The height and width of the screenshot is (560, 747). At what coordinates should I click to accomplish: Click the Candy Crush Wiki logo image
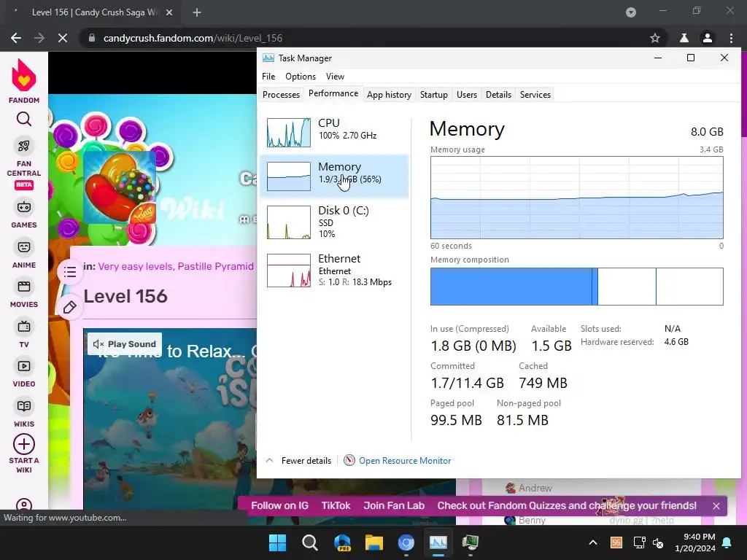click(x=120, y=187)
